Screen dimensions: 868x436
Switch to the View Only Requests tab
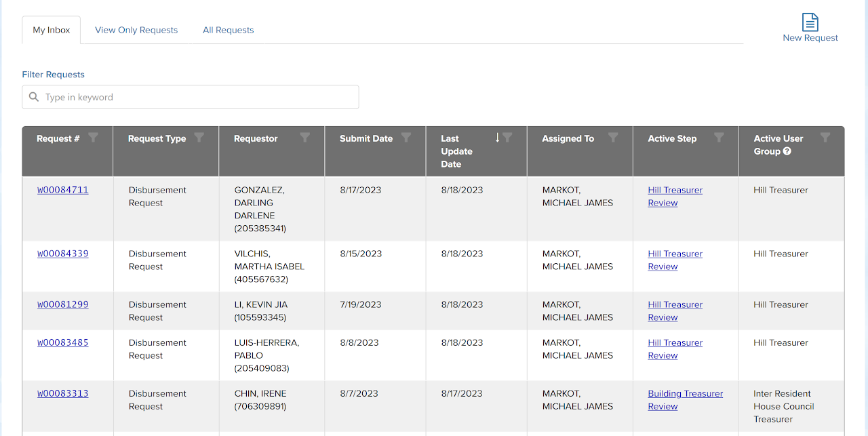click(136, 30)
